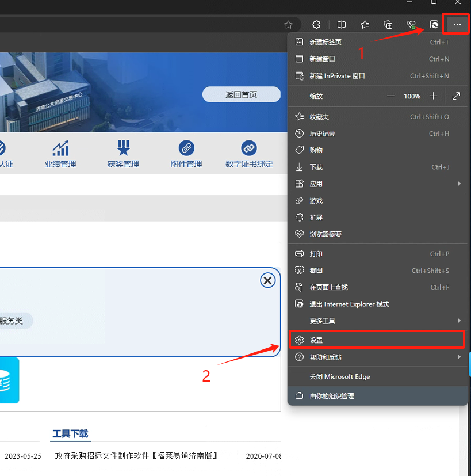Open the 数字证书绑定 link icon
Image resolution: width=471 pixels, height=476 pixels.
[249, 148]
